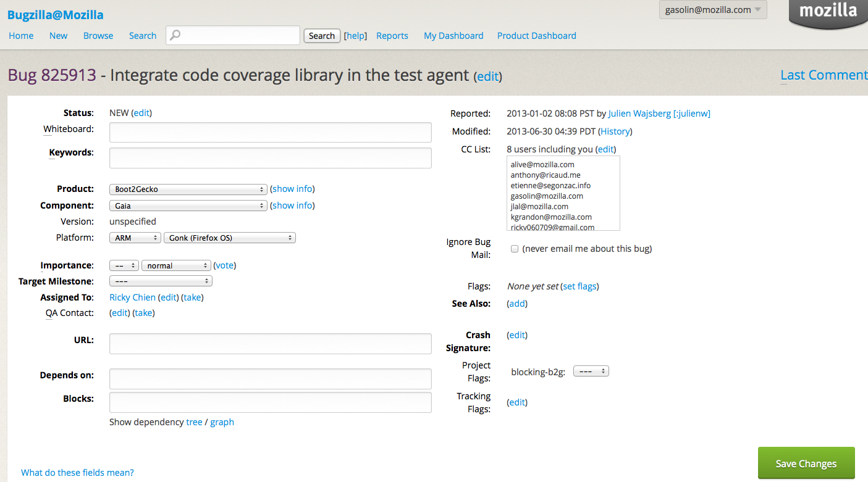Add a See Also entry
The height and width of the screenshot is (482, 868).
517,304
